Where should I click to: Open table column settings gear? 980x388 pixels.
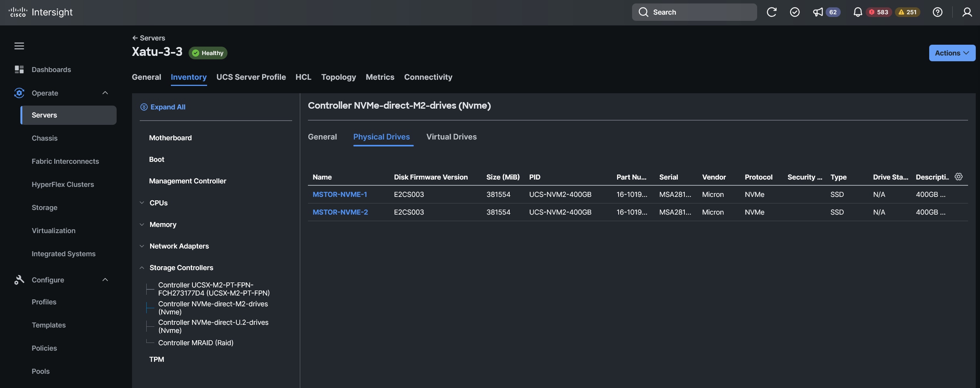[x=958, y=176]
